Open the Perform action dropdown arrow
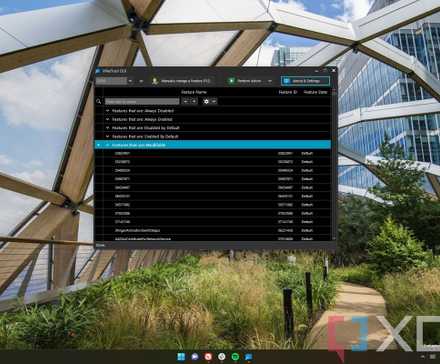440x364 pixels. 269,81
